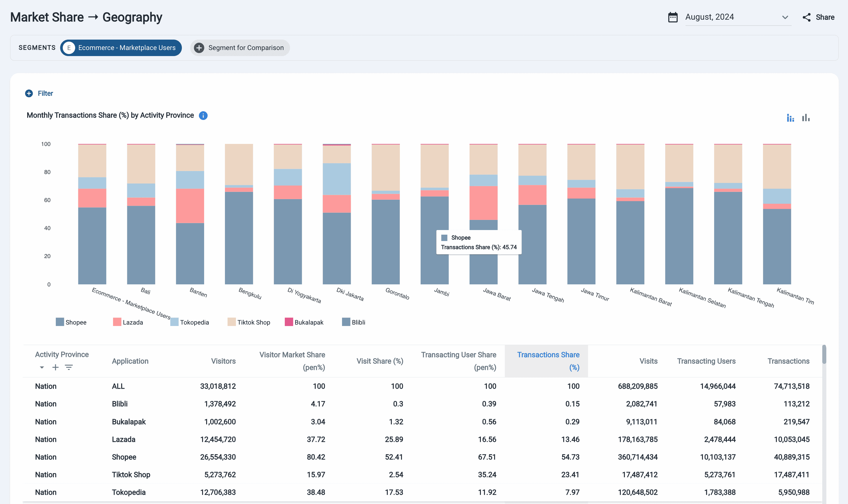Sort by Visitors column header
The width and height of the screenshot is (848, 504).
click(223, 361)
